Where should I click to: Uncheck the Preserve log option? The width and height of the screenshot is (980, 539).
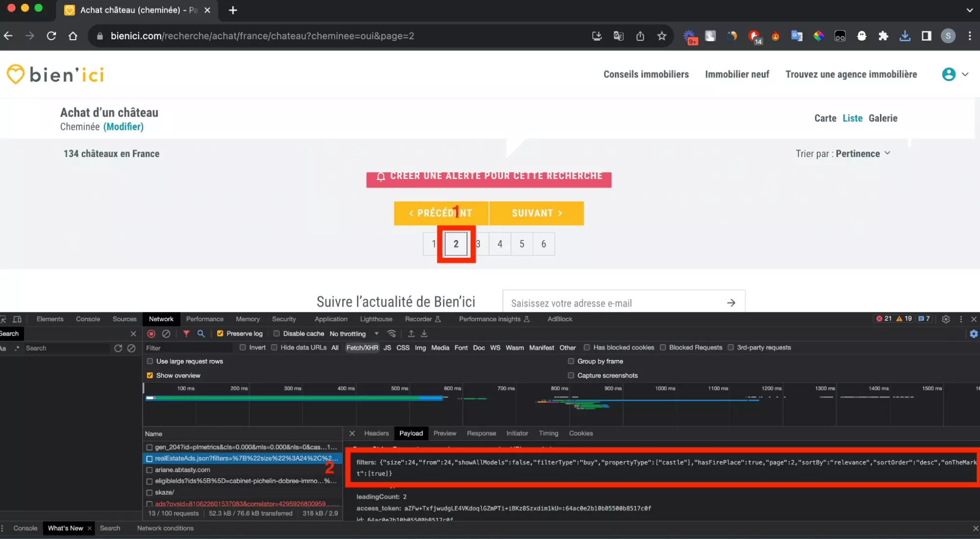pyautogui.click(x=220, y=333)
